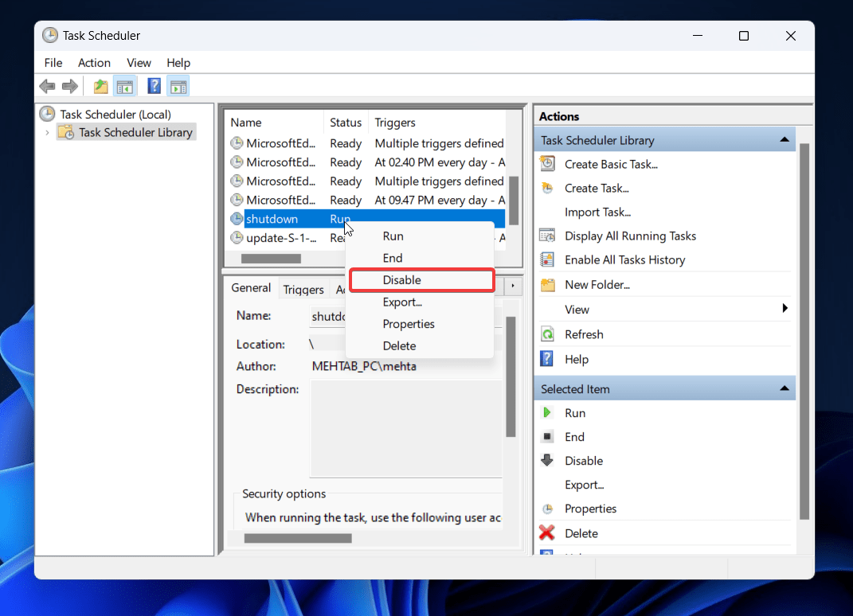The image size is (853, 616).
Task: Click the details pane horizontal scrollbar
Action: [x=298, y=538]
